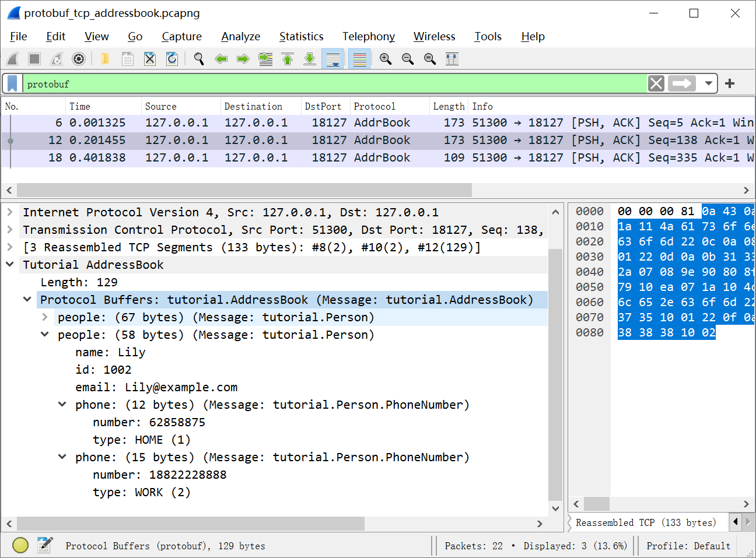Click the plus button to save the filter
Screen dimensions: 756x558
[730, 83]
